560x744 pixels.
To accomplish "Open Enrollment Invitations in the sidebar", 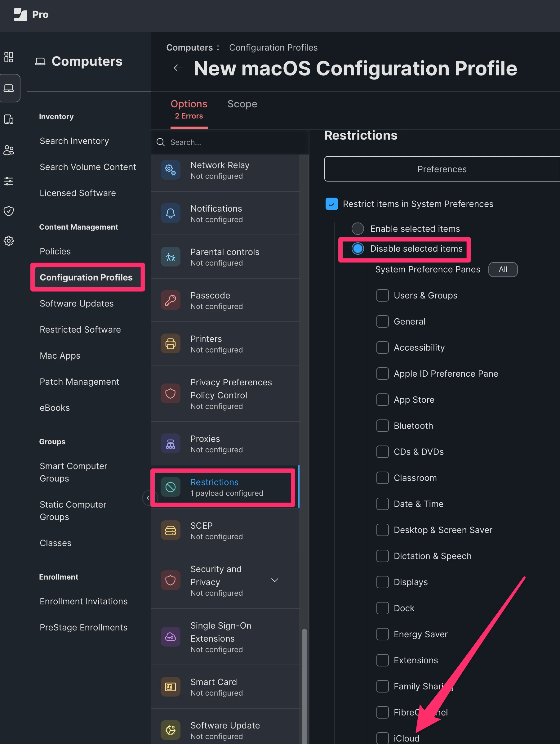I will (x=84, y=601).
